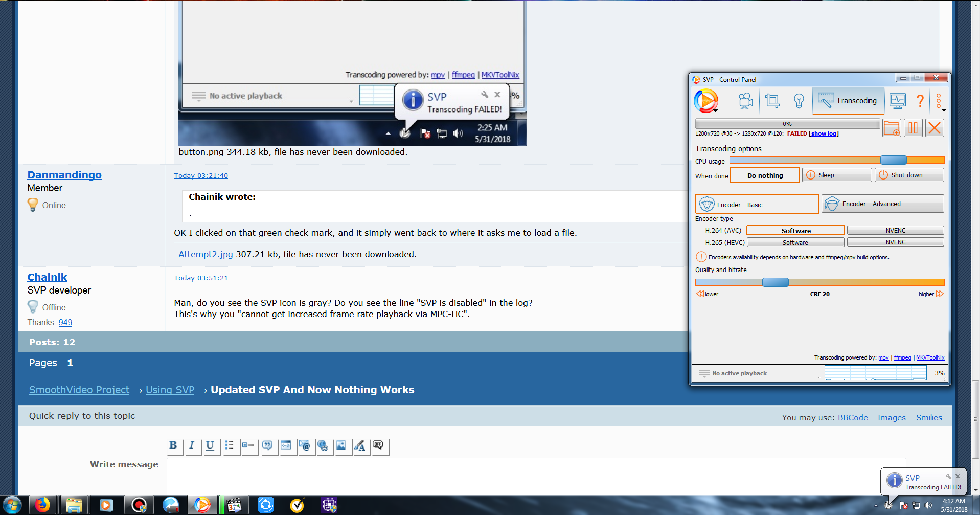Open the performance monitor icon
Screen dimensions: 980x515
pyautogui.click(x=897, y=101)
